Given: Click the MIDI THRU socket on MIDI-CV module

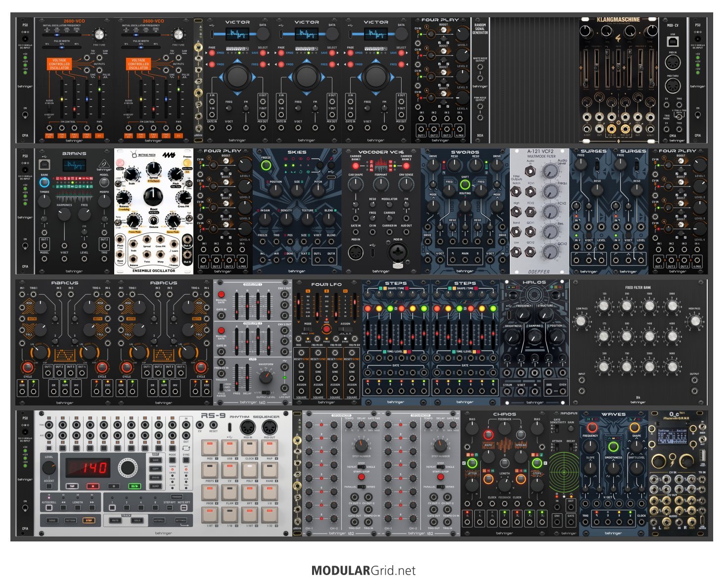Looking at the screenshot, I should point(672,86).
